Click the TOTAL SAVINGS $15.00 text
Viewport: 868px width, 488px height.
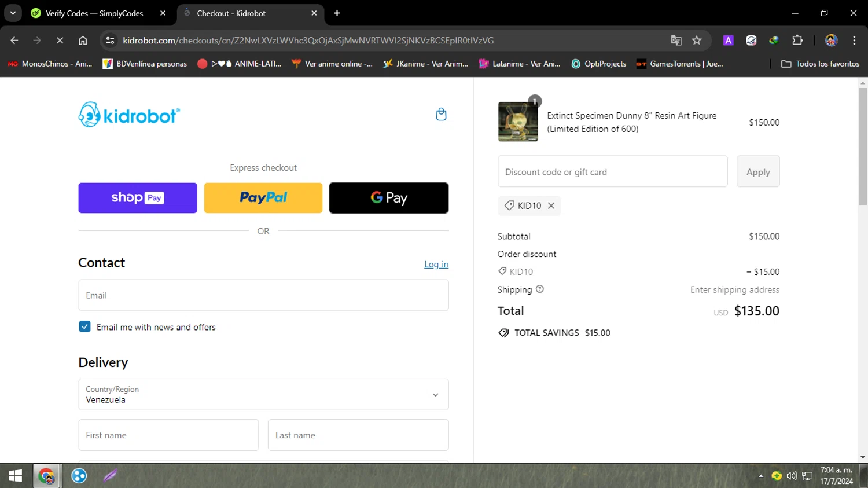coord(562,333)
